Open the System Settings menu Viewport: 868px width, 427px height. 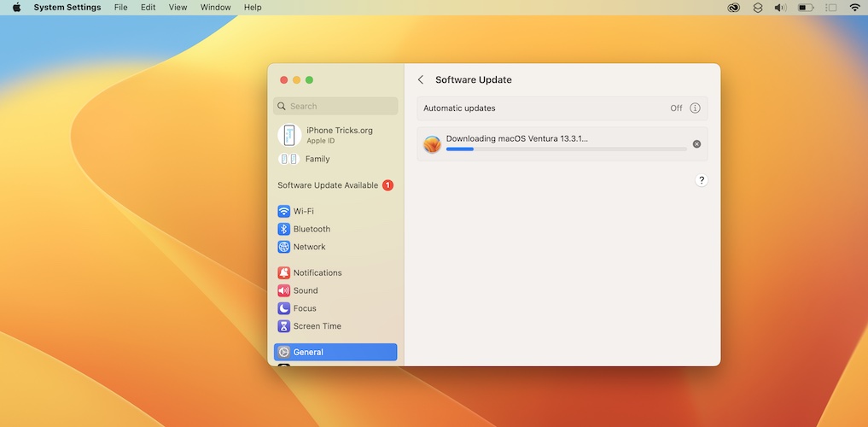pyautogui.click(x=67, y=7)
